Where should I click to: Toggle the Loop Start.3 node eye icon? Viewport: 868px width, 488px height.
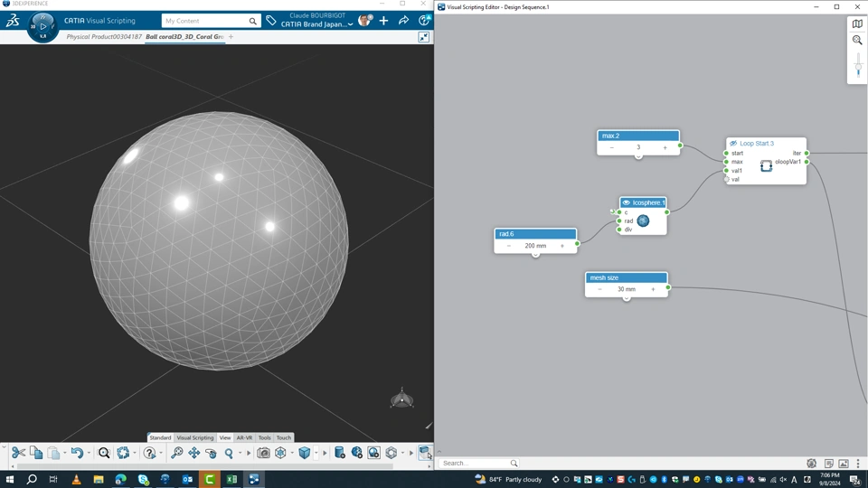733,144
